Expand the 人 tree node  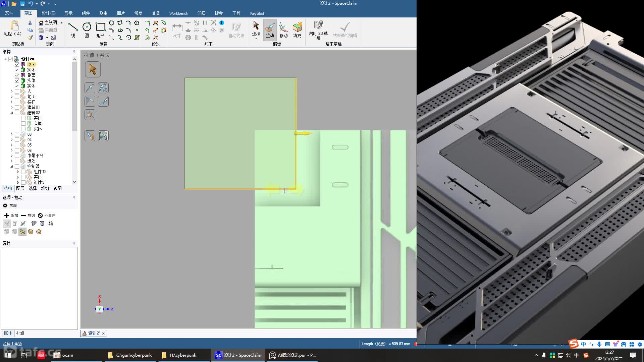pos(11,91)
